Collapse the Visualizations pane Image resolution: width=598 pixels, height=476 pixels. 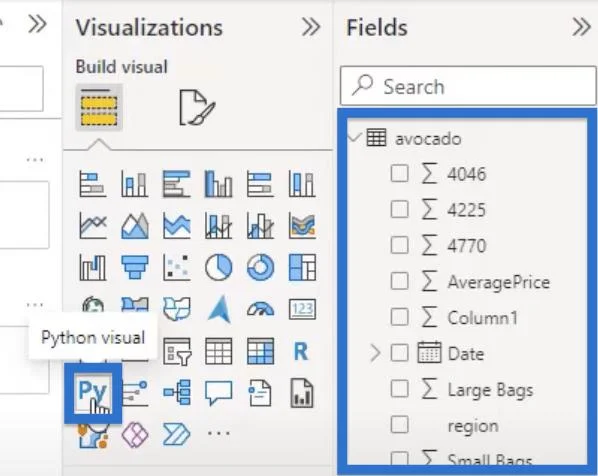(x=311, y=27)
